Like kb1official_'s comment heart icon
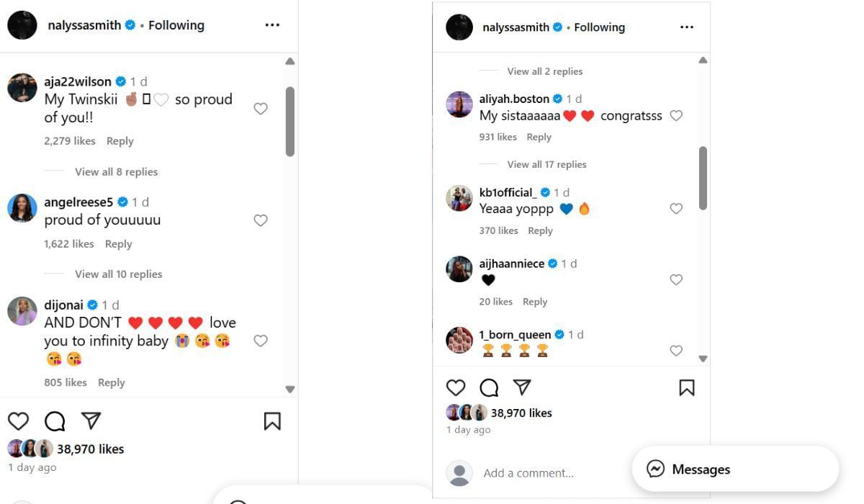Screen dimensions: 864x504 [676, 209]
